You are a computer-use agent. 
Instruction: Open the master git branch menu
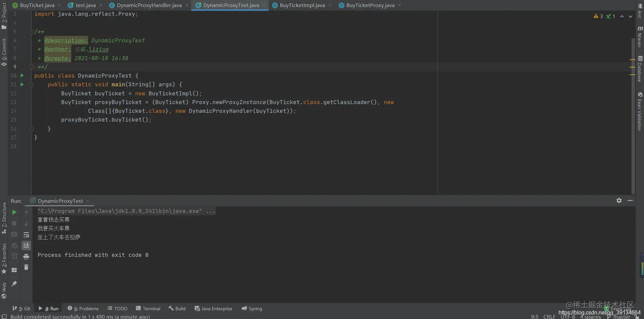(618, 316)
